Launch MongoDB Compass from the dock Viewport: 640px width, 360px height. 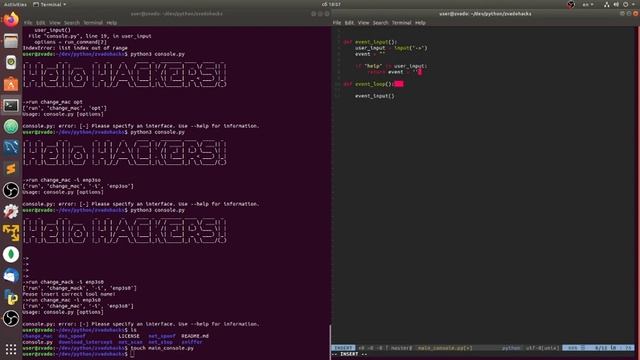tap(11, 254)
